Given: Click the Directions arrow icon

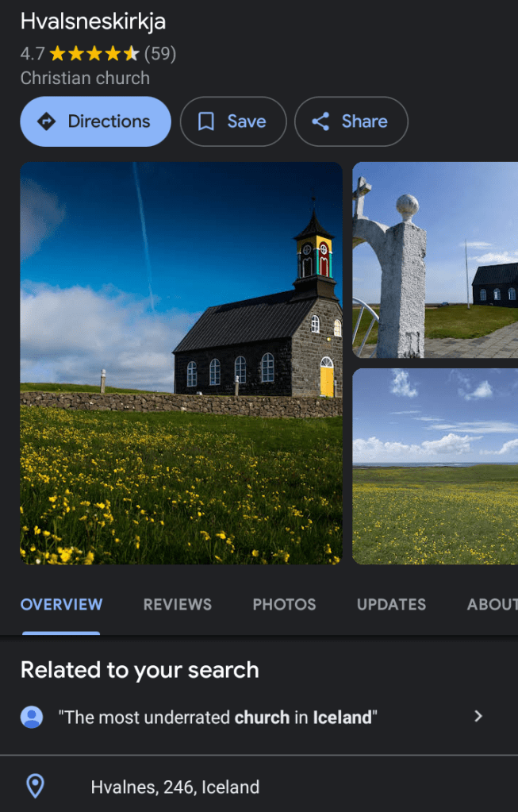Looking at the screenshot, I should [46, 121].
